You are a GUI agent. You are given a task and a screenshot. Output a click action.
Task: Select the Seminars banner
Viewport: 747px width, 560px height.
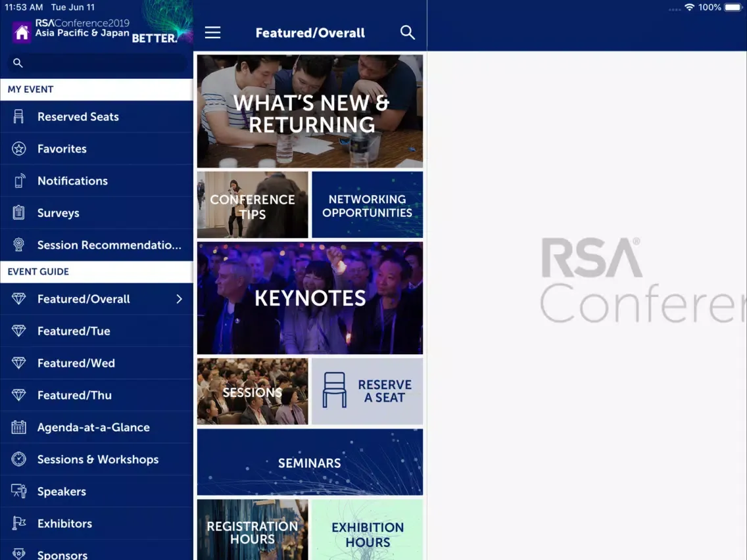[310, 463]
